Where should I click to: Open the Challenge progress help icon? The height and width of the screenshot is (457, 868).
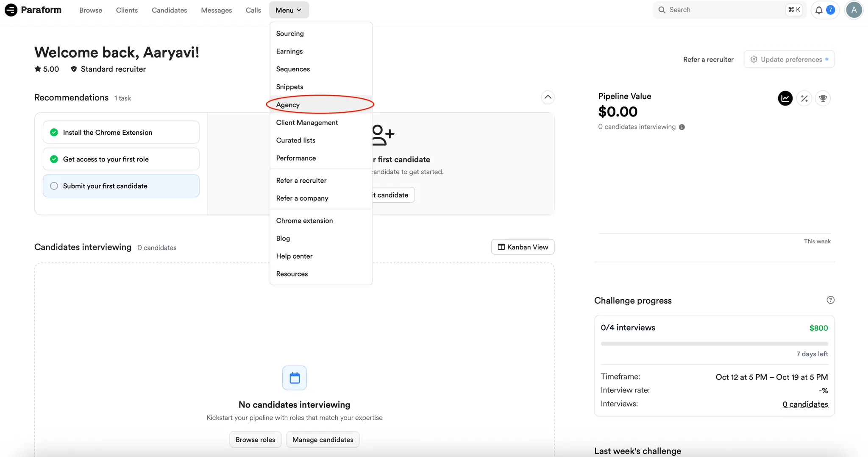830,300
